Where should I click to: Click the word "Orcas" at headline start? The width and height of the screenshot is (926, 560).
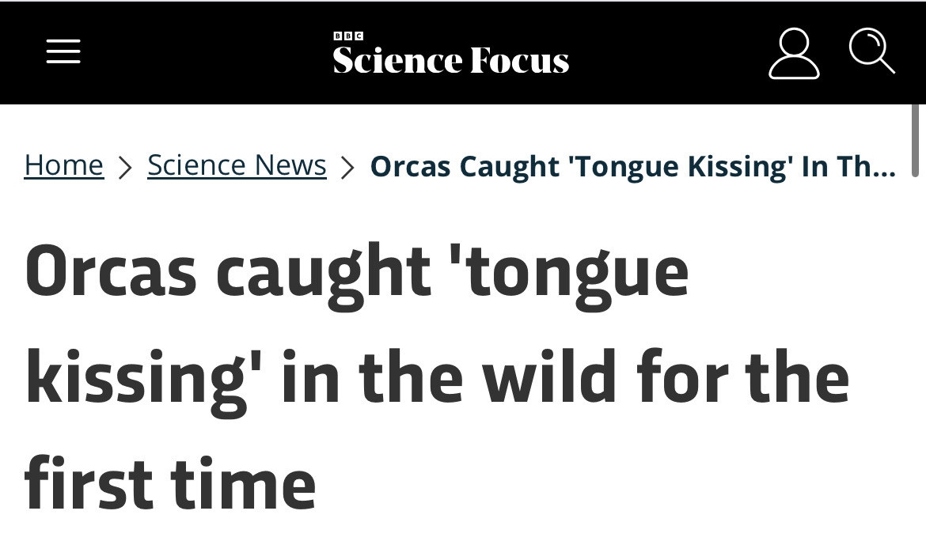click(x=111, y=273)
